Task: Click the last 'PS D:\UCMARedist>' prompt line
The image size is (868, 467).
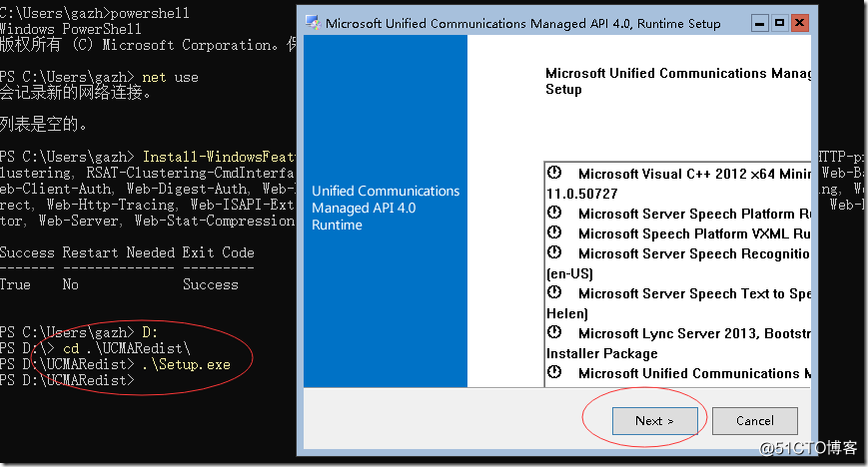Action: pos(67,380)
